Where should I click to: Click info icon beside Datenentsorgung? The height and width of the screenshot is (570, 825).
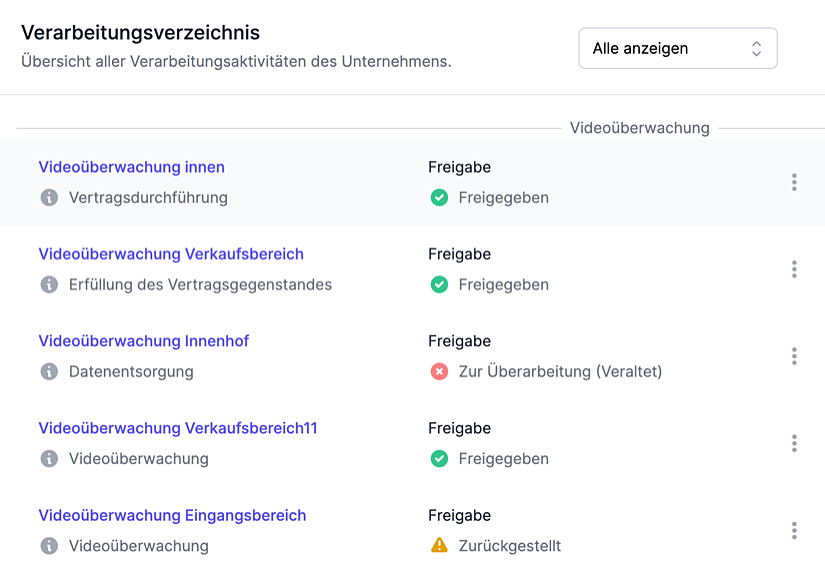click(48, 372)
